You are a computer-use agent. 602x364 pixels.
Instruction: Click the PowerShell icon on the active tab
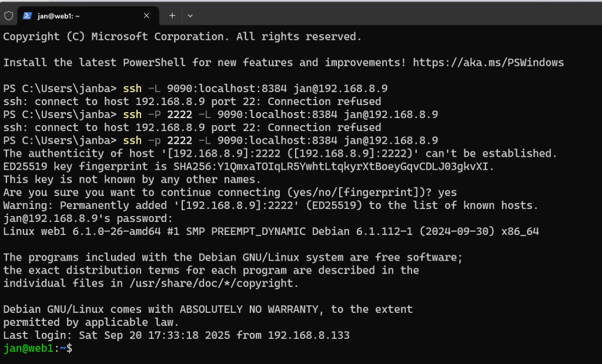[27, 16]
